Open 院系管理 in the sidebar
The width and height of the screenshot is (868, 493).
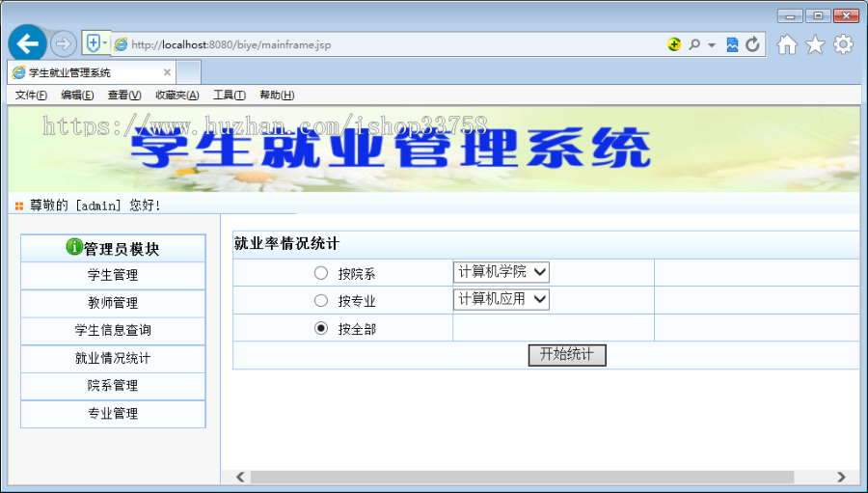click(x=113, y=386)
